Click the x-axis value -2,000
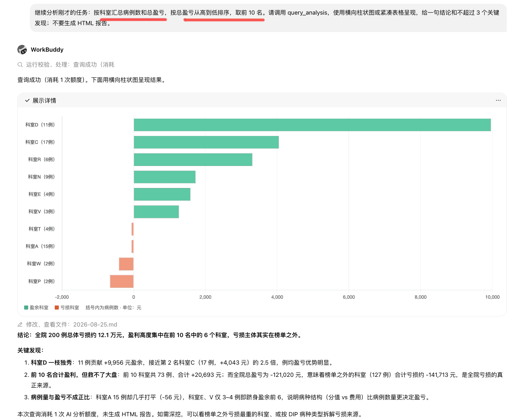 click(x=62, y=297)
